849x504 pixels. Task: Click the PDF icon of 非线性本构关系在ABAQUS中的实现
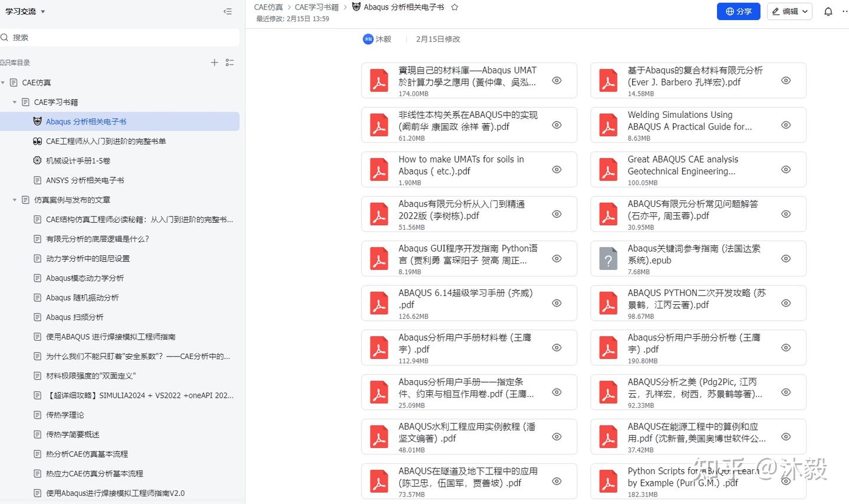pos(379,126)
